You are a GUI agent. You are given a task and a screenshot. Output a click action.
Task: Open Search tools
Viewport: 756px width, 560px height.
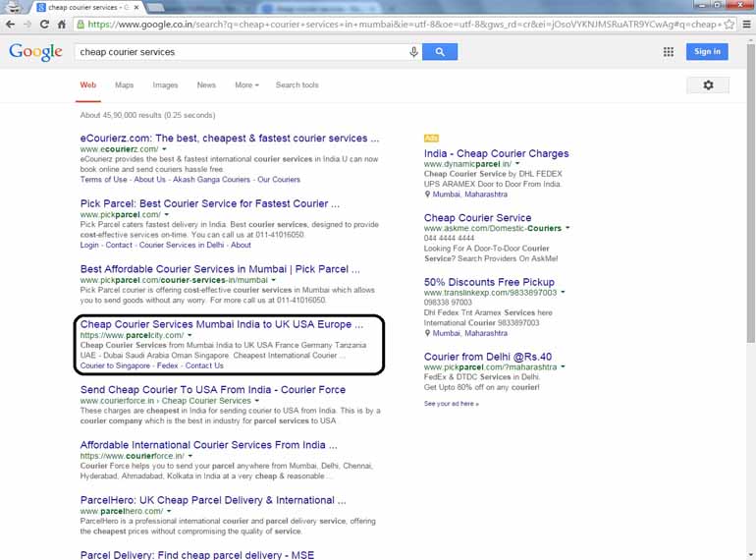[297, 84]
